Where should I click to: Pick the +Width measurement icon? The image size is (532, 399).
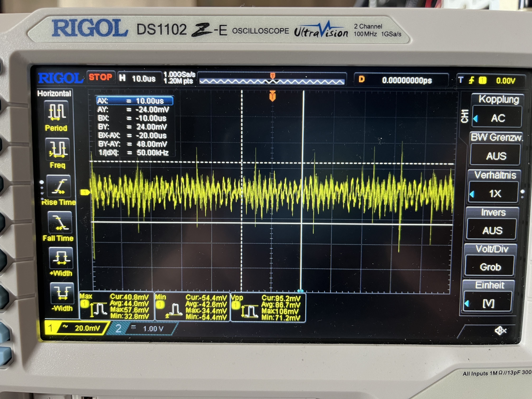pyautogui.click(x=61, y=258)
